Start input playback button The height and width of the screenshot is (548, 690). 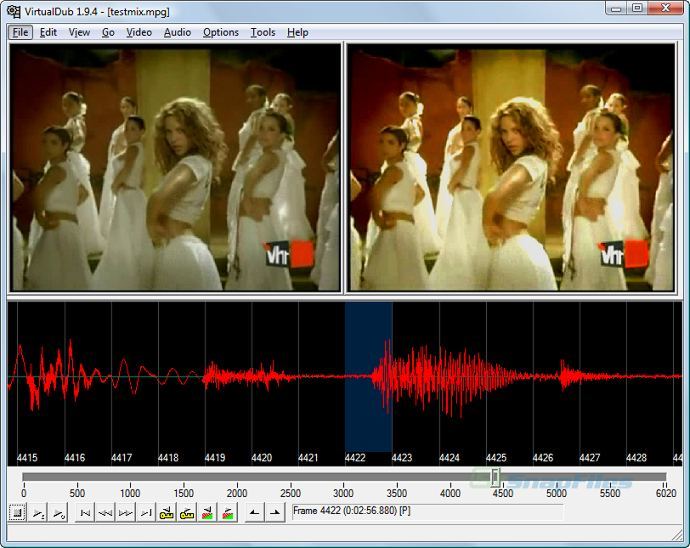[x=39, y=513]
